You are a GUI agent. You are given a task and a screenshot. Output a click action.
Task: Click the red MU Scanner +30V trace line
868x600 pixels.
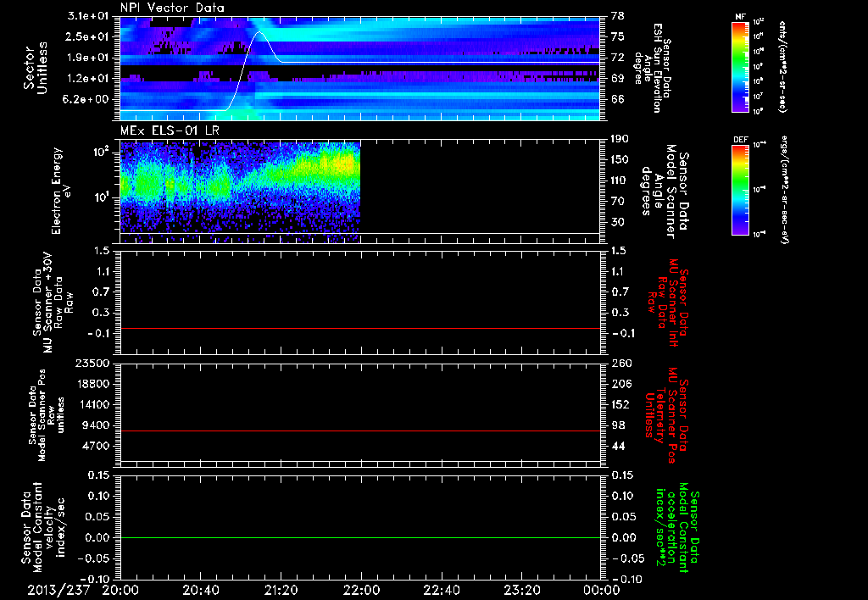coord(360,328)
